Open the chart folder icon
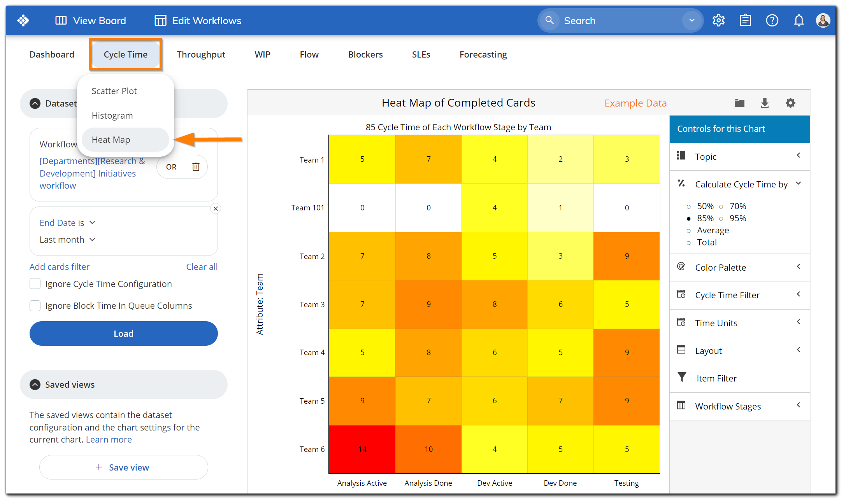This screenshot has width=846, height=504. [739, 103]
